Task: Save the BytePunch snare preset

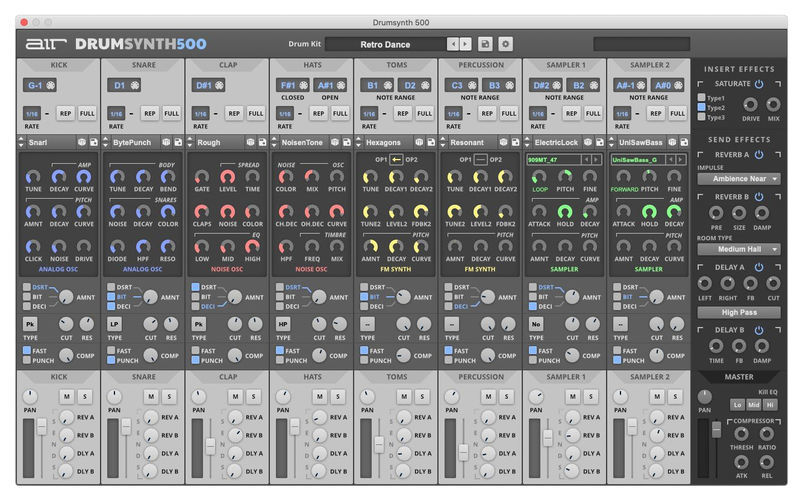Action: pyautogui.click(x=178, y=142)
